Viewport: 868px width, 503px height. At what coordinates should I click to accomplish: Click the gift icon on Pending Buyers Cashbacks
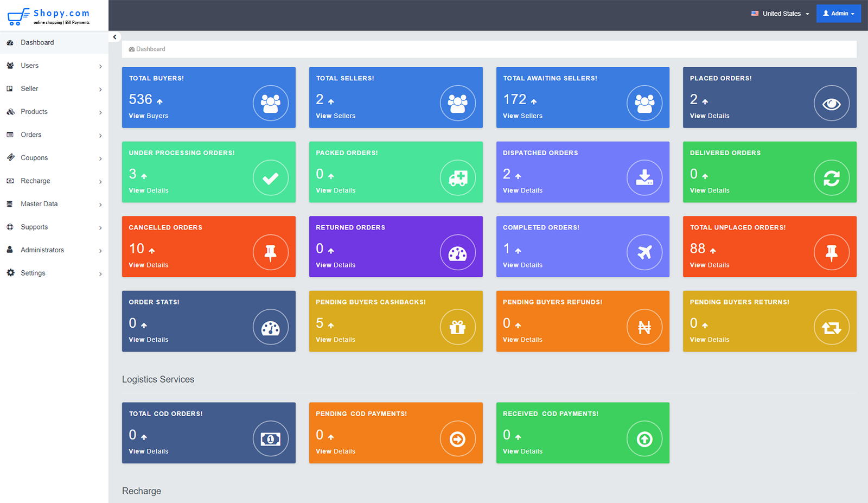pyautogui.click(x=458, y=327)
